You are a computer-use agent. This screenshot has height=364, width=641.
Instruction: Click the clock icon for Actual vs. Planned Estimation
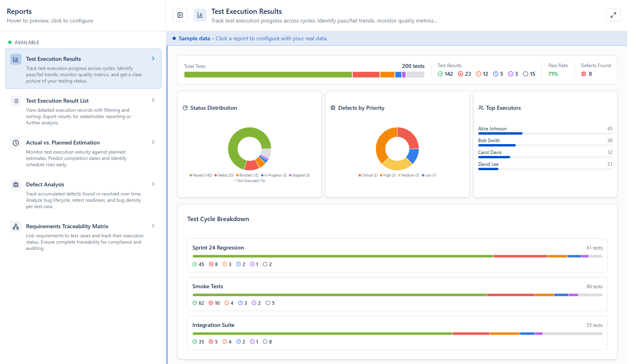click(x=16, y=143)
